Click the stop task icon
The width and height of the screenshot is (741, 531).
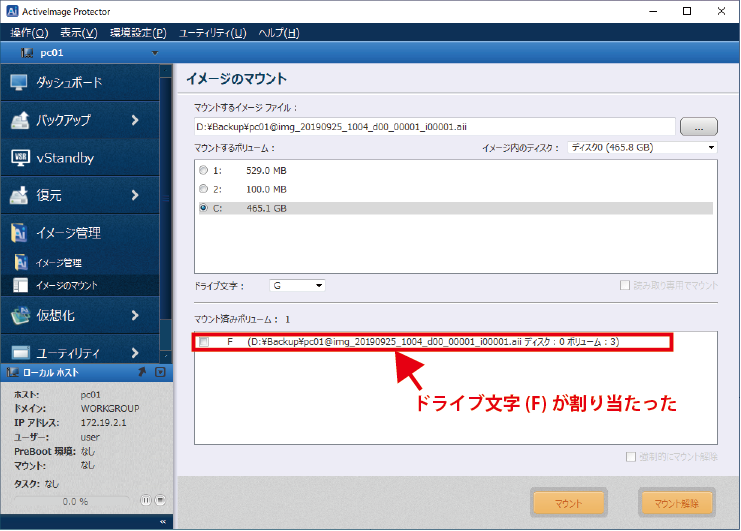[x=159, y=499]
